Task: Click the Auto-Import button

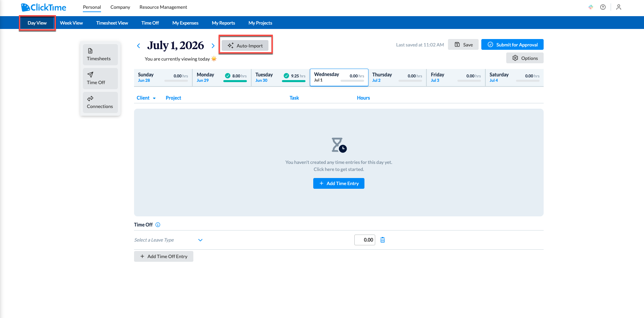Action: (245, 45)
